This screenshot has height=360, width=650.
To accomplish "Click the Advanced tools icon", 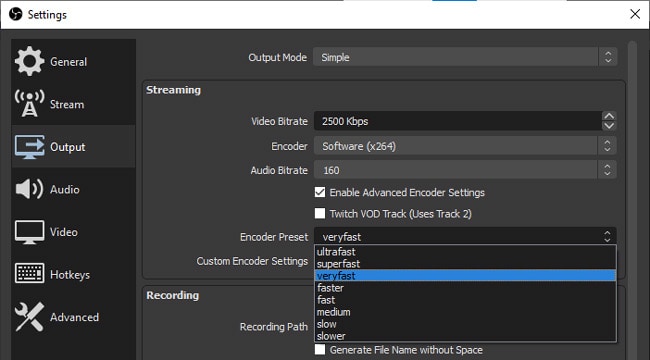I will tap(29, 317).
